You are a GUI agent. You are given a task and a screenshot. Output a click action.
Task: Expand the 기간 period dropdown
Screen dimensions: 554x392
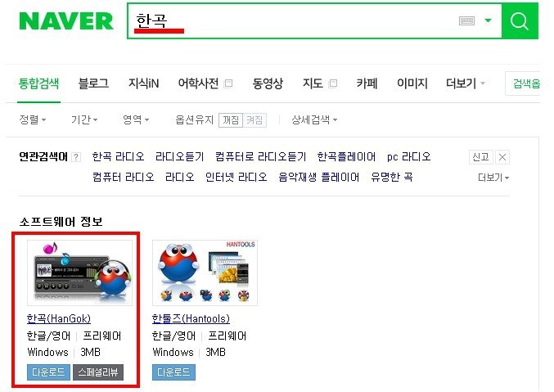(84, 119)
